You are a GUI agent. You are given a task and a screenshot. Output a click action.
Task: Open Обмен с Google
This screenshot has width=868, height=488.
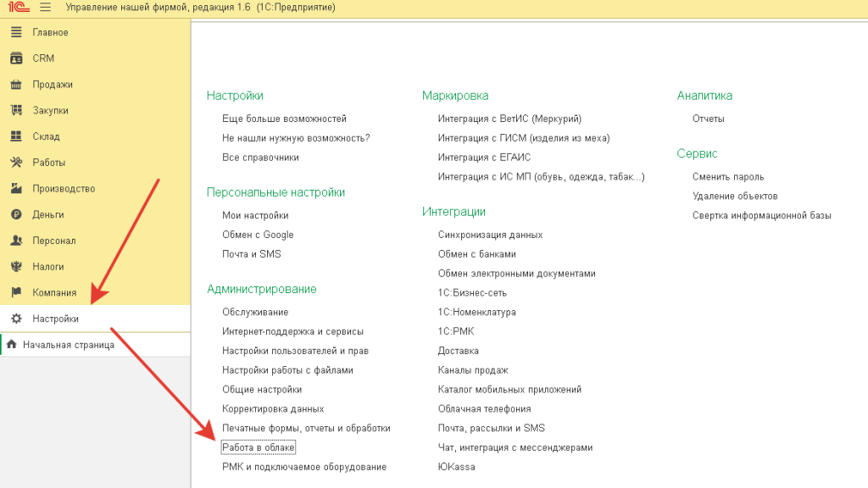258,235
